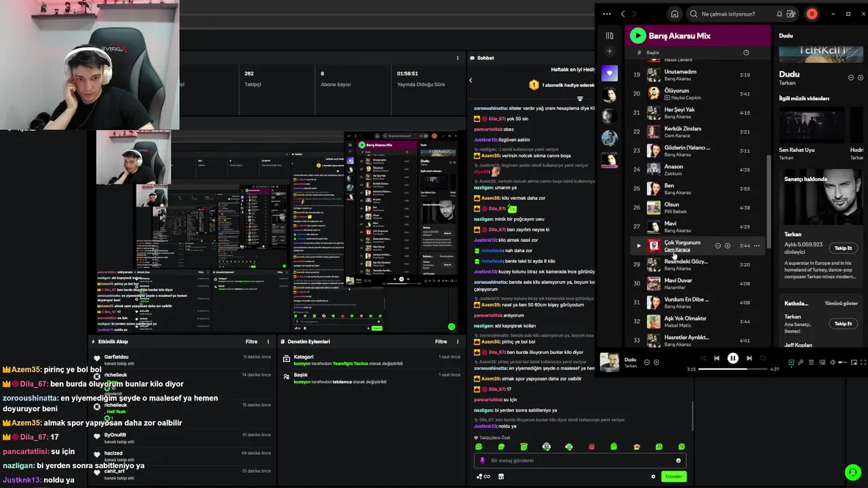The width and height of the screenshot is (868, 488).
Task: Create a playlist with the plus icon
Action: (x=609, y=52)
